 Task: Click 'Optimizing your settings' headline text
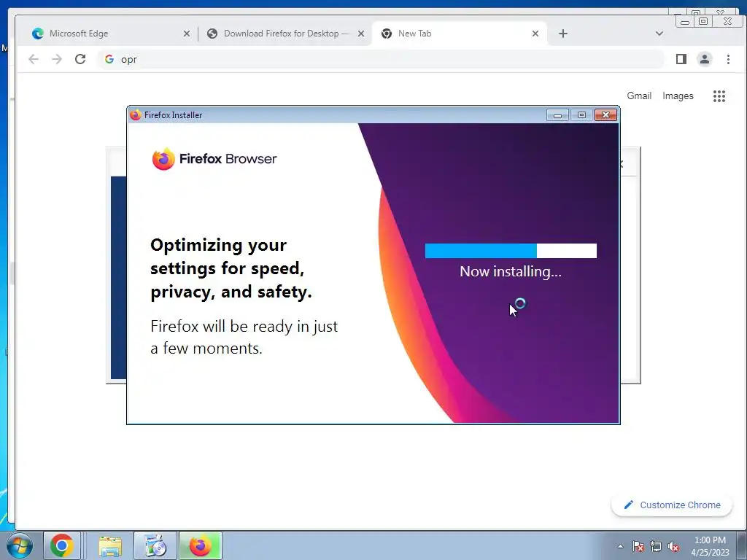[231, 268]
